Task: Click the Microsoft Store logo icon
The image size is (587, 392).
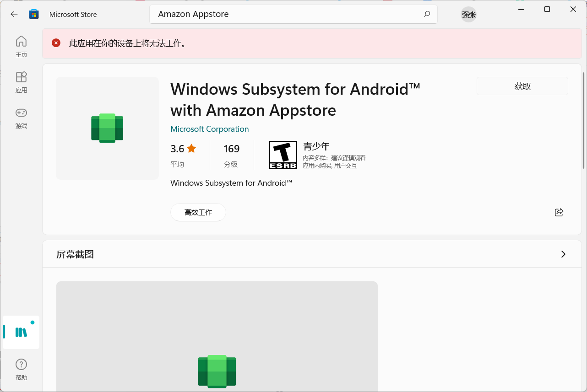Action: pos(34,14)
